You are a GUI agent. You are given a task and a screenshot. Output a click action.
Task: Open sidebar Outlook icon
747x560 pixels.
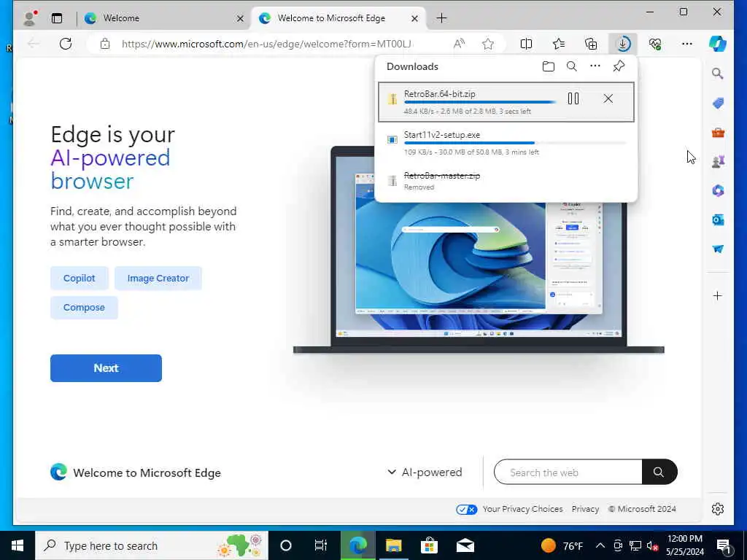click(x=718, y=219)
